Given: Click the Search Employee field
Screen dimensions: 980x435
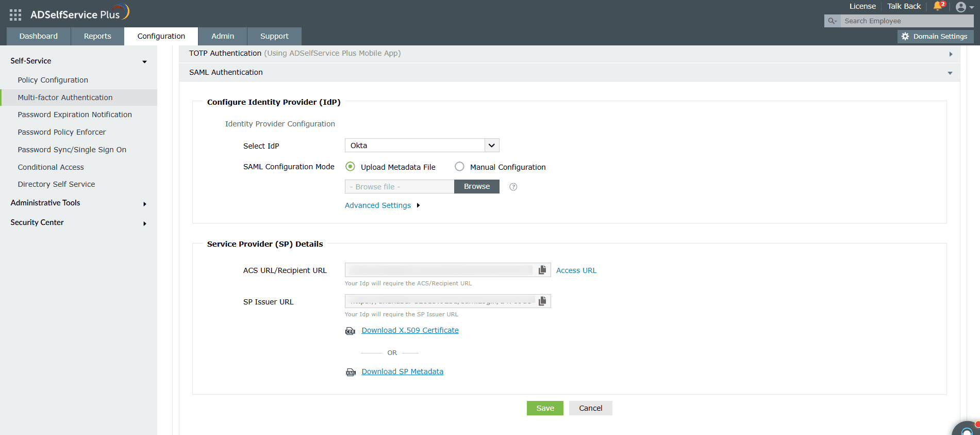Looking at the screenshot, I should click(x=907, y=21).
